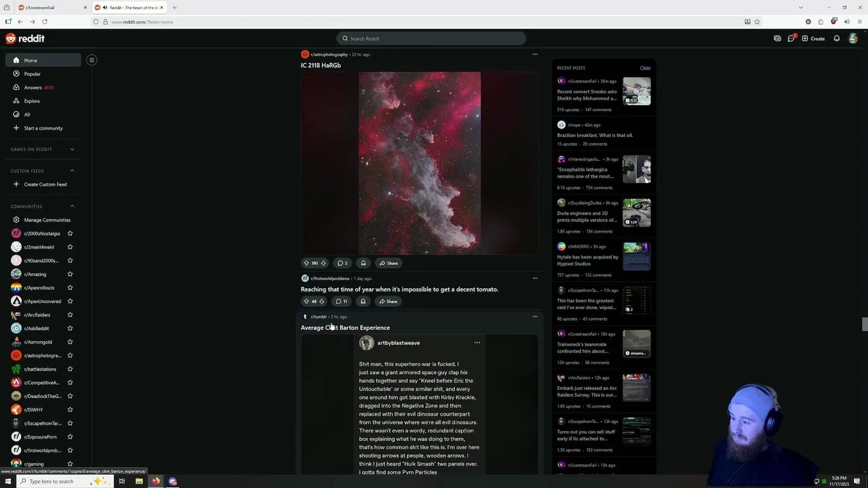Open the uBlock extension icon in toolbar
This screenshot has height=488, width=868.
[x=833, y=22]
